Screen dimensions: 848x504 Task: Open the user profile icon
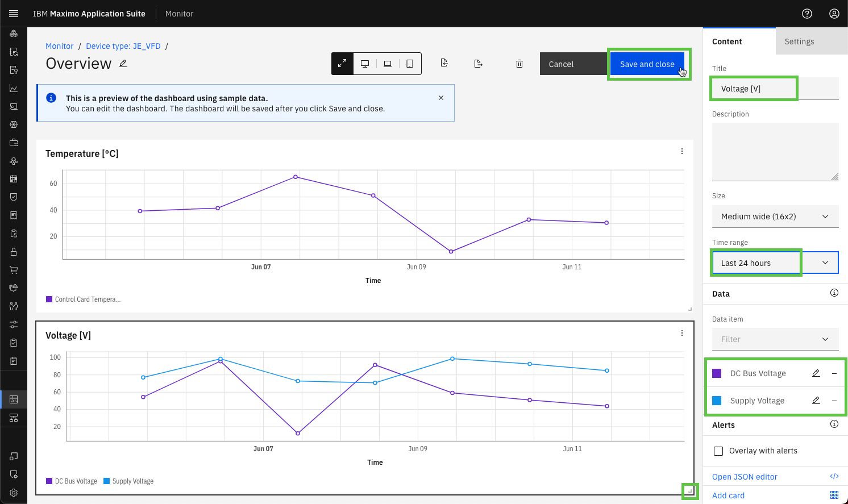click(x=834, y=14)
